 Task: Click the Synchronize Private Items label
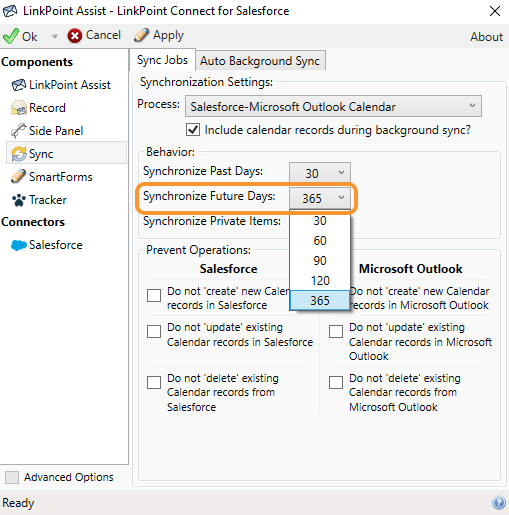click(x=212, y=221)
